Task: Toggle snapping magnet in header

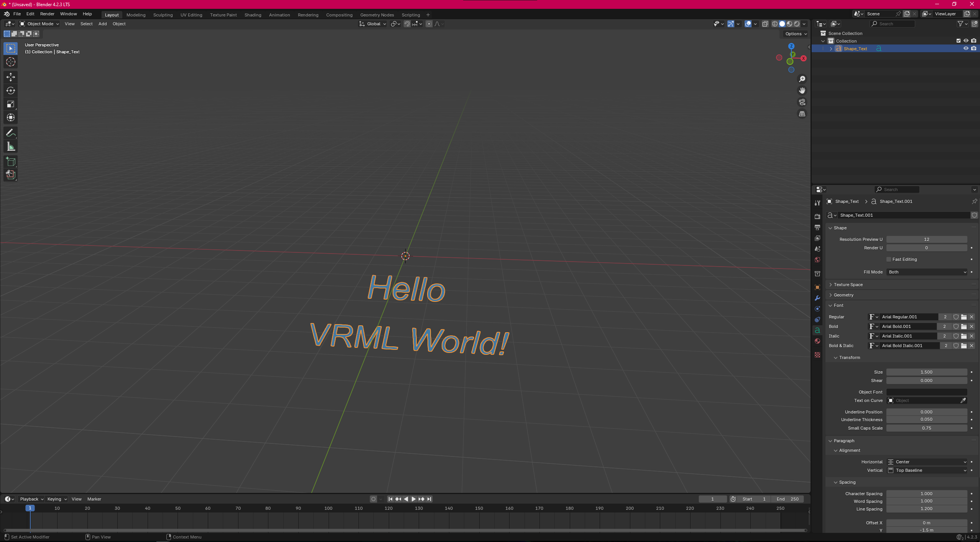Action: (x=407, y=24)
